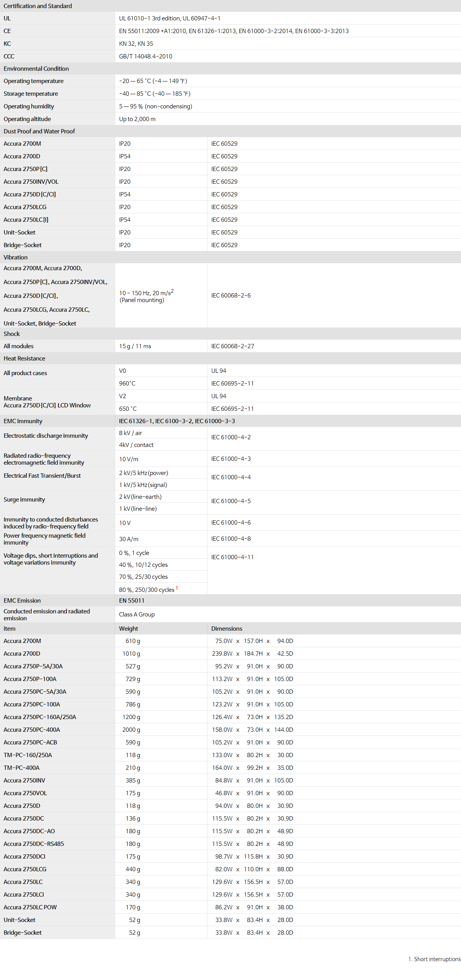
Task: Click the footnote 1 superscript after 250/300 cycles
Action: [177, 588]
